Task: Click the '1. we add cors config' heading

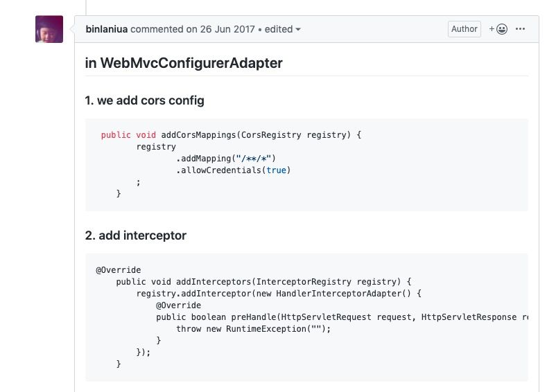Action: 144,100
